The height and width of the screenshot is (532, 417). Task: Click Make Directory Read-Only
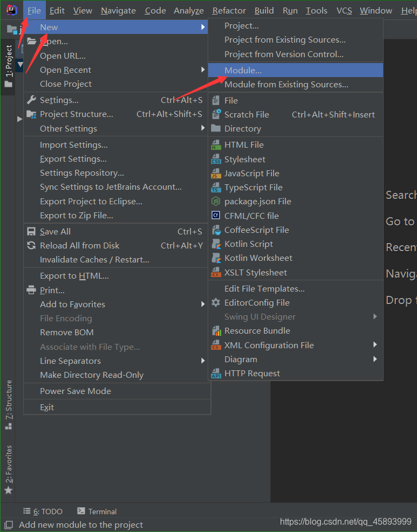click(x=116, y=375)
